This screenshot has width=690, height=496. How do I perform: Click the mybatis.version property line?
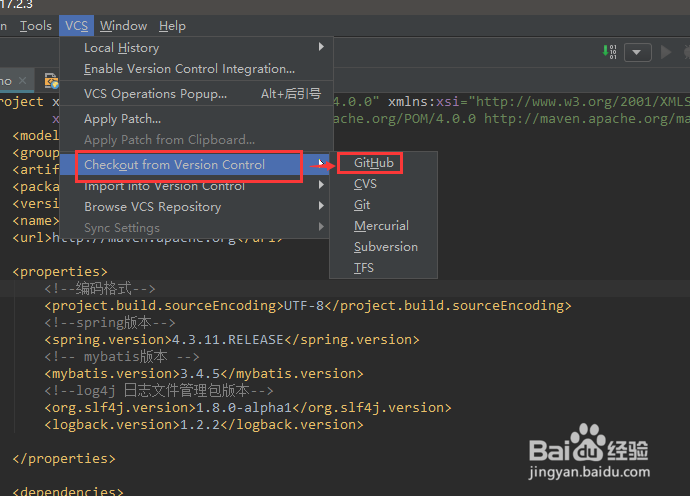coord(204,374)
